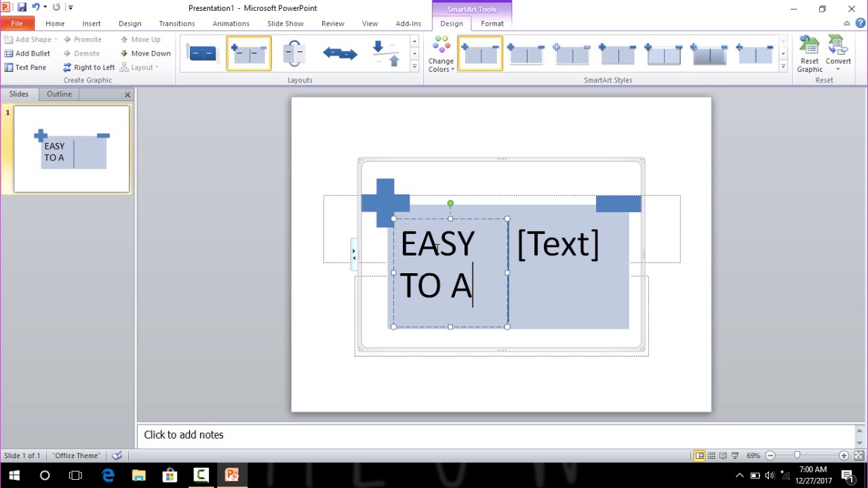Expand the Layouts gallery
The image size is (868, 488).
414,66
